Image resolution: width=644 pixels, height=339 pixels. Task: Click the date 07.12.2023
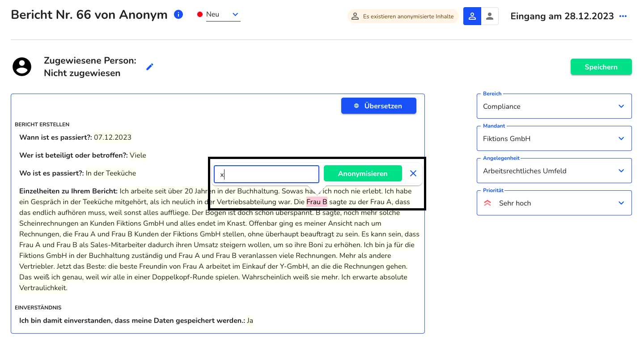(113, 137)
